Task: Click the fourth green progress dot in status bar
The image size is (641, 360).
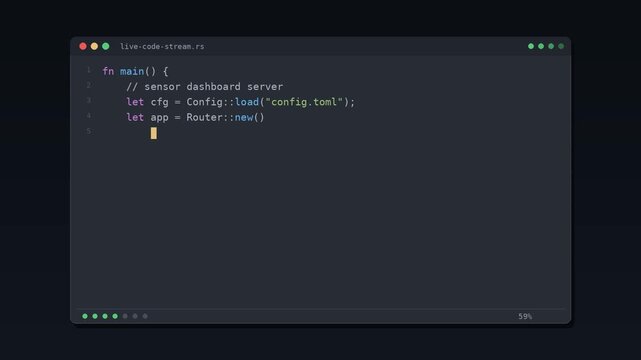Action: tap(115, 316)
